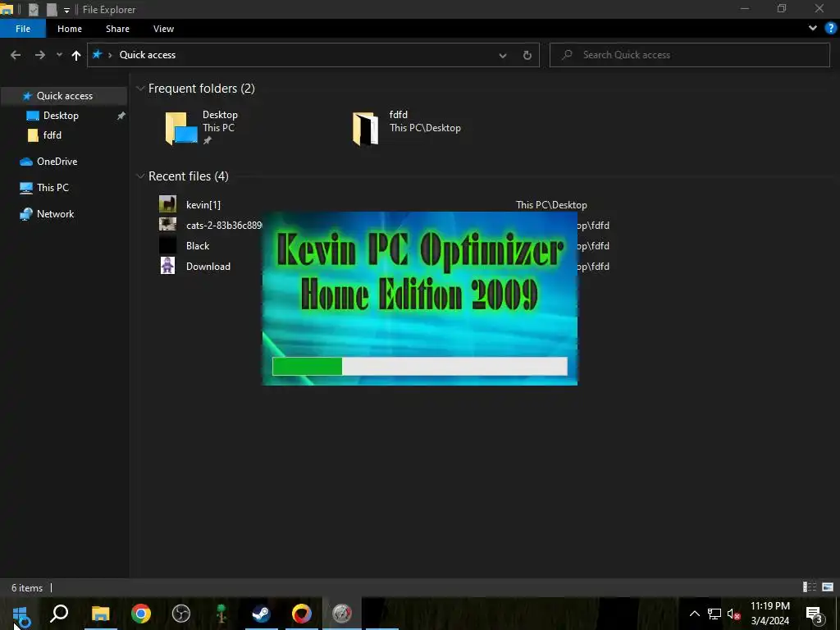The image size is (840, 630).
Task: Click the Kevin PC Optimizer splash title
Action: coord(419,271)
